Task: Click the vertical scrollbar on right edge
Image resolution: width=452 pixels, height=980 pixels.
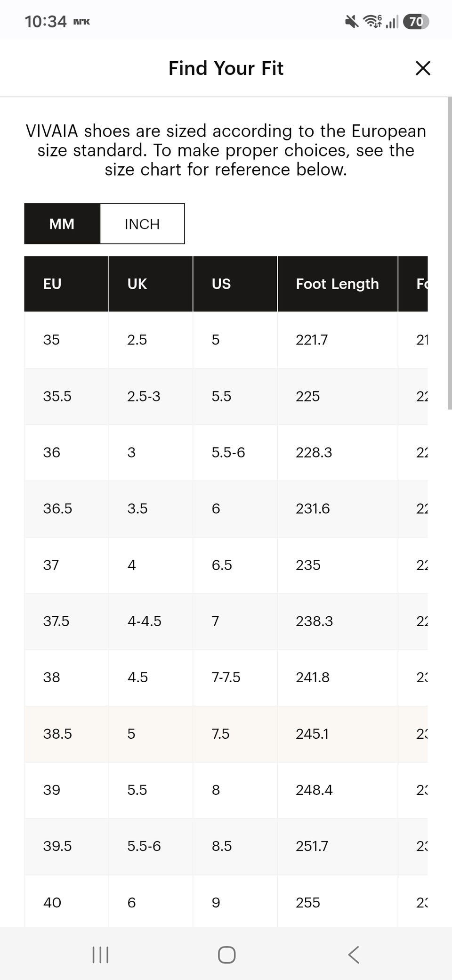Action: (450, 253)
